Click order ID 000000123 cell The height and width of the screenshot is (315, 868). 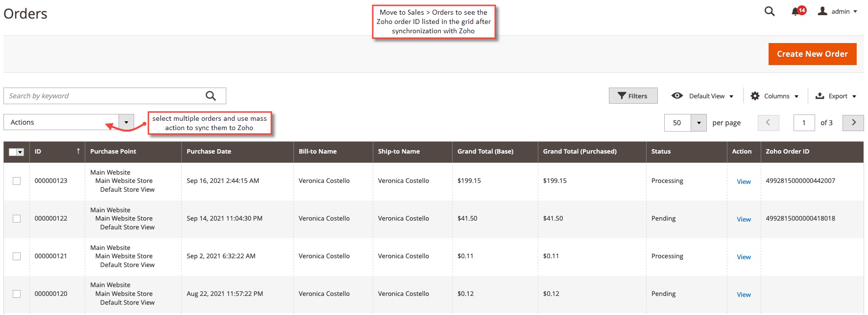point(51,181)
